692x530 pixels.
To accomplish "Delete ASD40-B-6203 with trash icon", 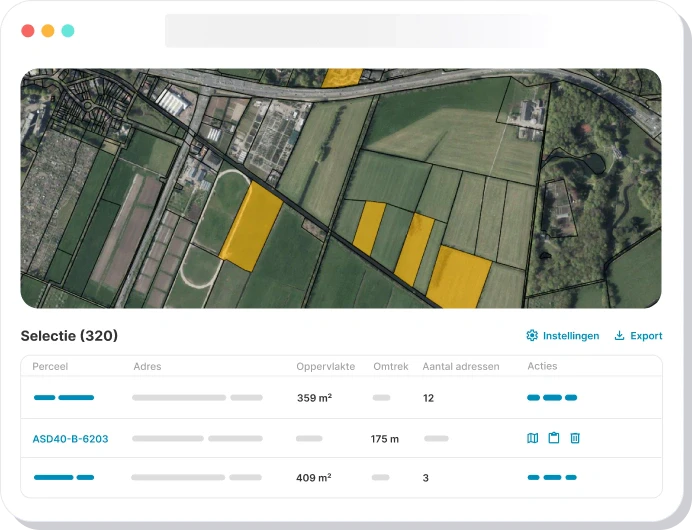I will tap(575, 438).
